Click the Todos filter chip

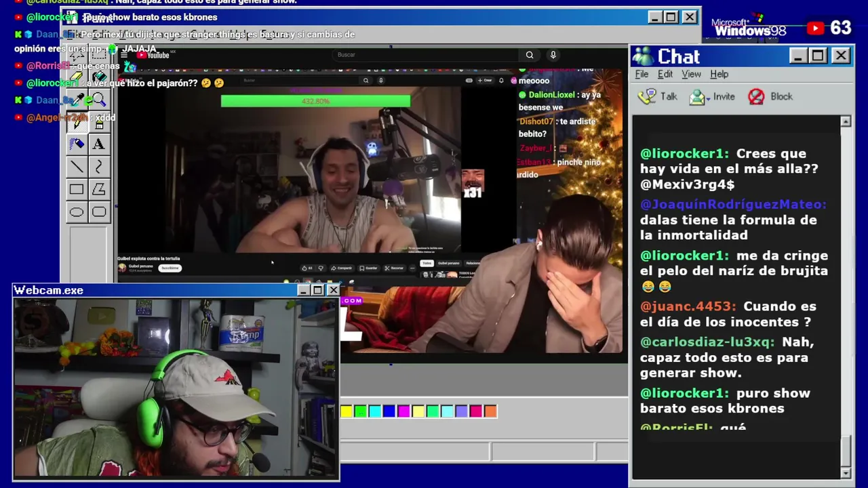click(x=427, y=263)
